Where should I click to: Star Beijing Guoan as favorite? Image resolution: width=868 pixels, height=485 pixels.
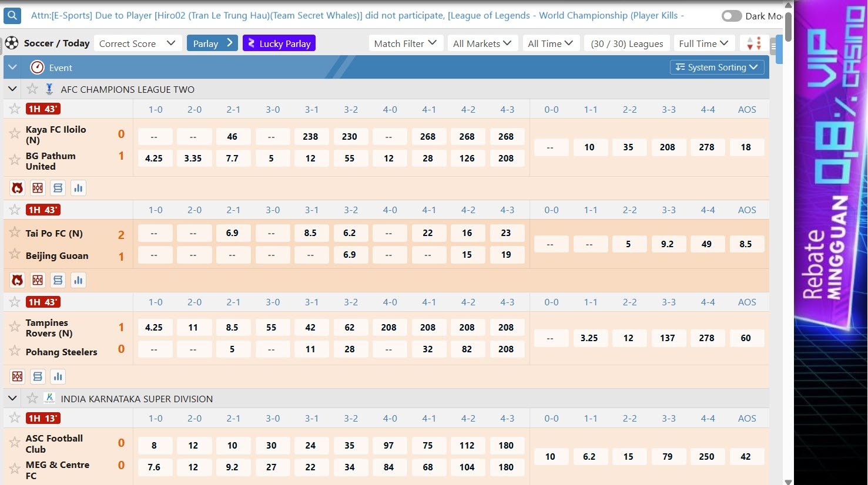pyautogui.click(x=15, y=255)
